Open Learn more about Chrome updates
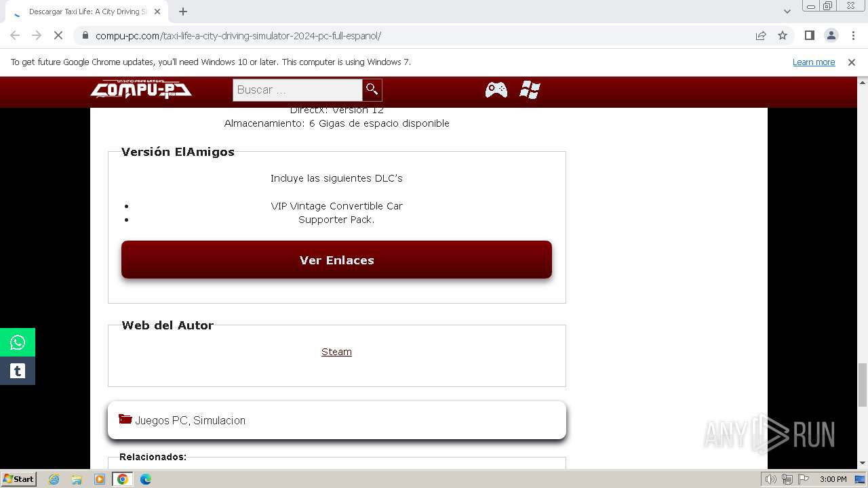Viewport: 868px width, 488px height. (814, 62)
